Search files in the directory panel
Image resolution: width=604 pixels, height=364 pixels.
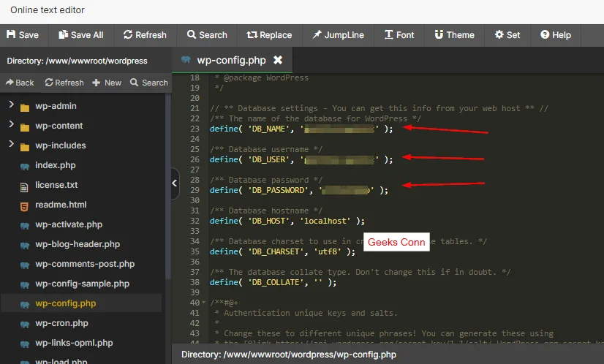(x=148, y=83)
